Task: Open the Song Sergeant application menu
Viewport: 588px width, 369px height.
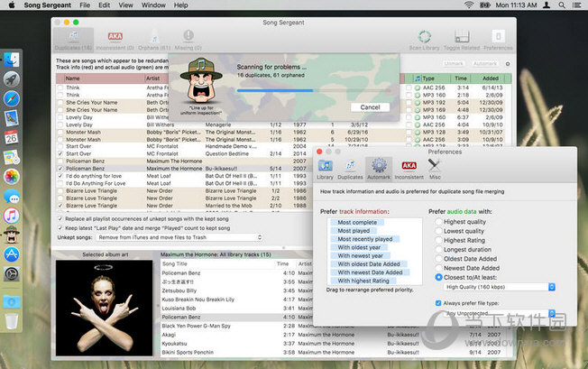Action: [x=48, y=5]
